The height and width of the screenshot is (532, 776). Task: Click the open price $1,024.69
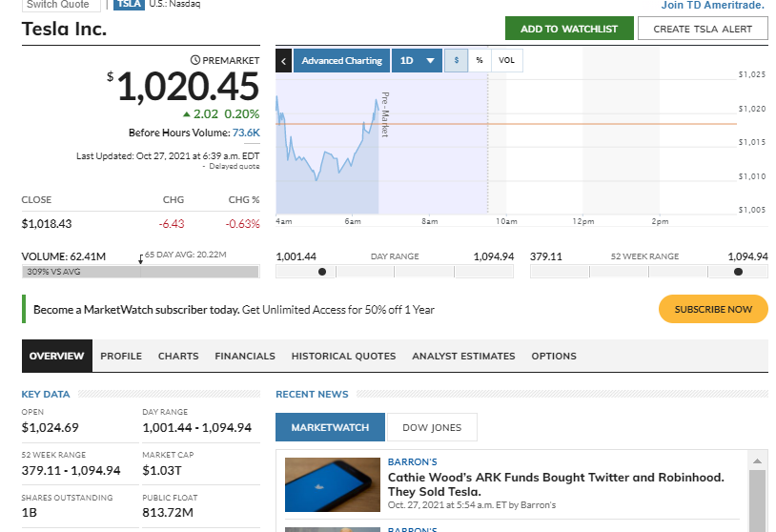(50, 427)
